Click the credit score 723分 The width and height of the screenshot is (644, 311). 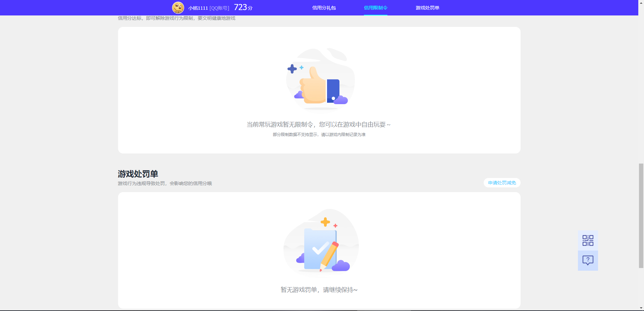243,7
